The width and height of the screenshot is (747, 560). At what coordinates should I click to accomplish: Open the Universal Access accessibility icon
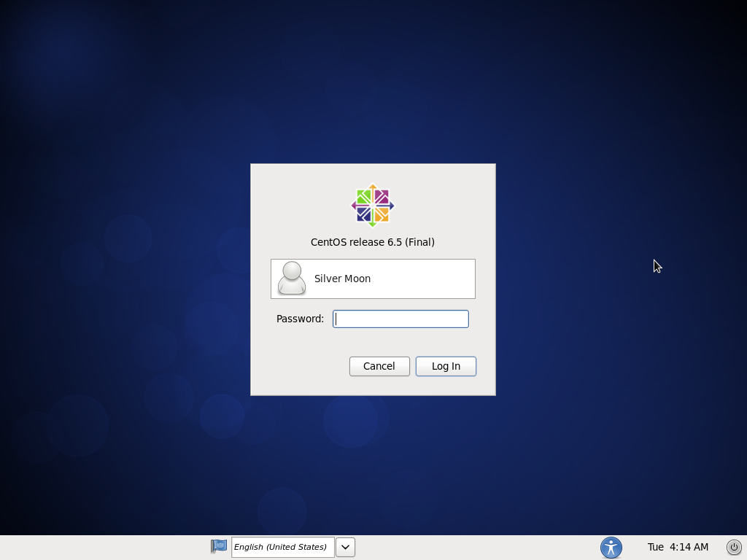click(x=611, y=547)
